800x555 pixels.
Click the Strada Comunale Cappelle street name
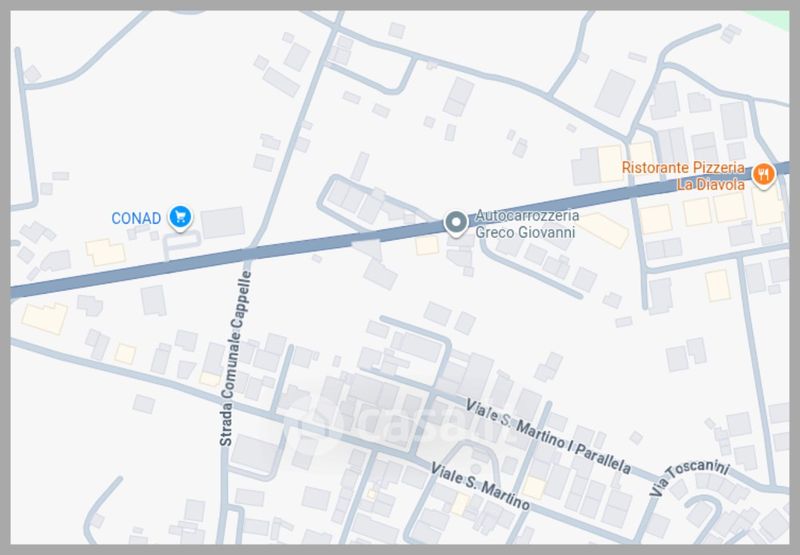236,358
